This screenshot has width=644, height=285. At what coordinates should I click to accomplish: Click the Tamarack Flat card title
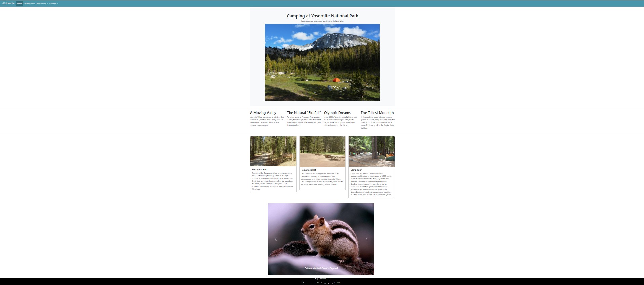point(309,170)
